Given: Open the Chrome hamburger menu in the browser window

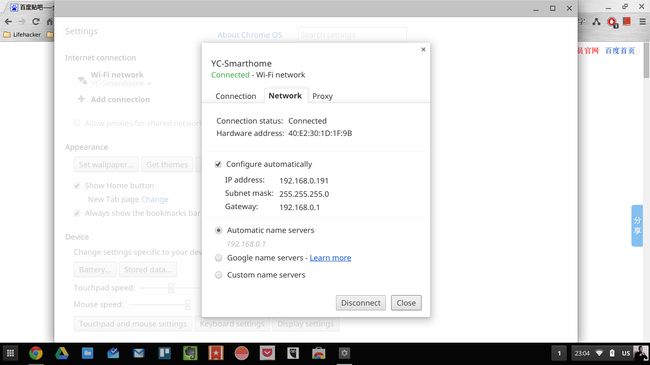Looking at the screenshot, I should click(642, 22).
